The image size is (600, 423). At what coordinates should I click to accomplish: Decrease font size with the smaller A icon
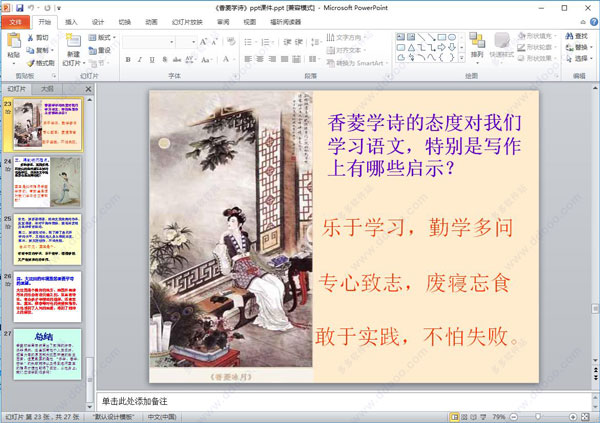coord(214,41)
